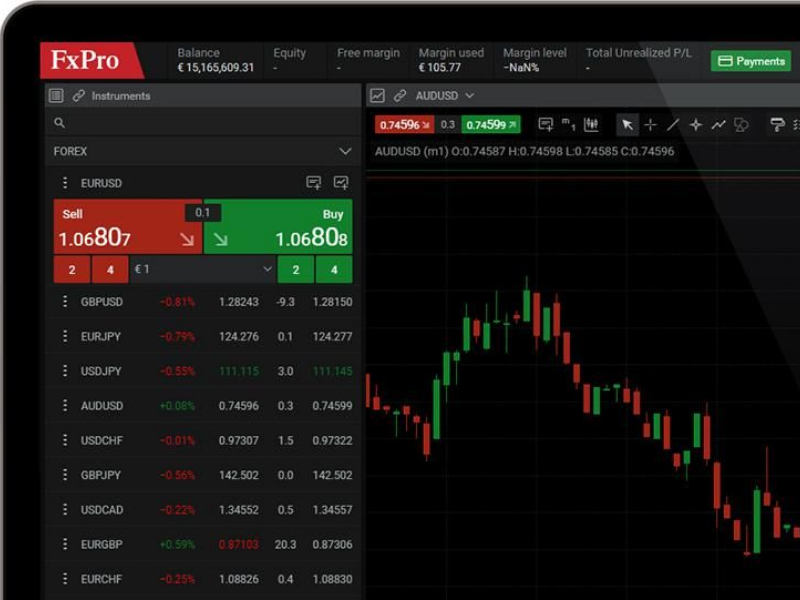
Task: Open new chart icon for EURUSD
Action: point(341,183)
